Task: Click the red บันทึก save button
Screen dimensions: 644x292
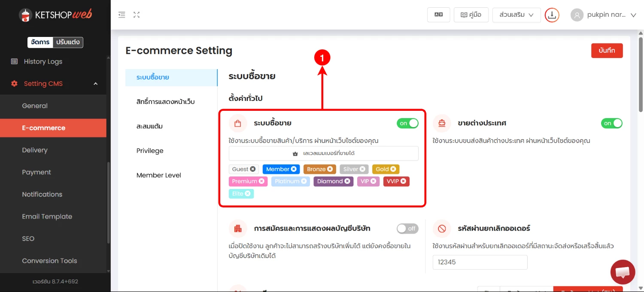Action: pyautogui.click(x=607, y=50)
